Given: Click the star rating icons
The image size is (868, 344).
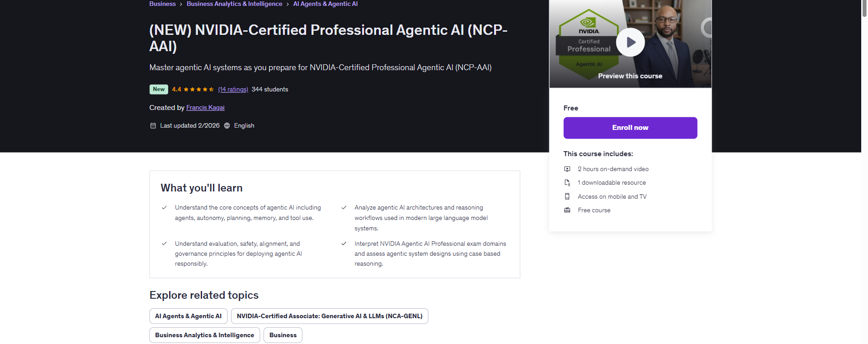Looking at the screenshot, I should tap(198, 89).
